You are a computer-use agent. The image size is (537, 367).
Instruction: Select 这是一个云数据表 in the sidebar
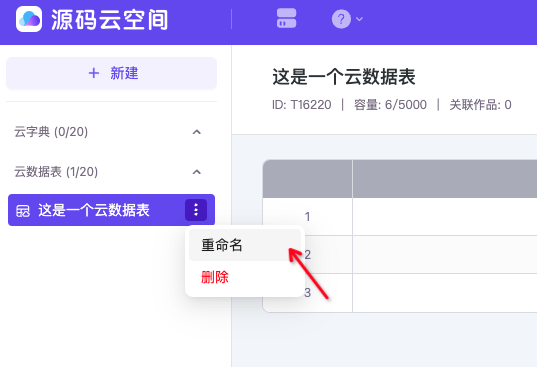click(x=112, y=210)
